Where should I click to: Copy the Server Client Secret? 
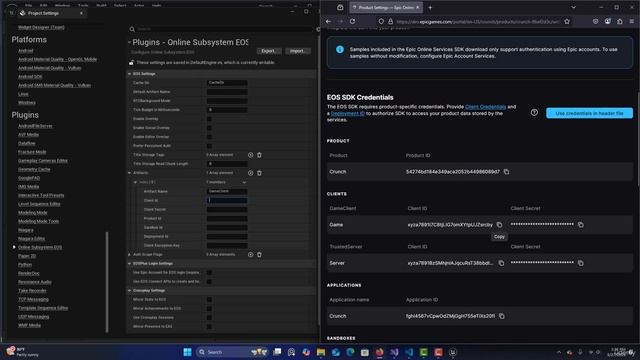click(x=581, y=263)
